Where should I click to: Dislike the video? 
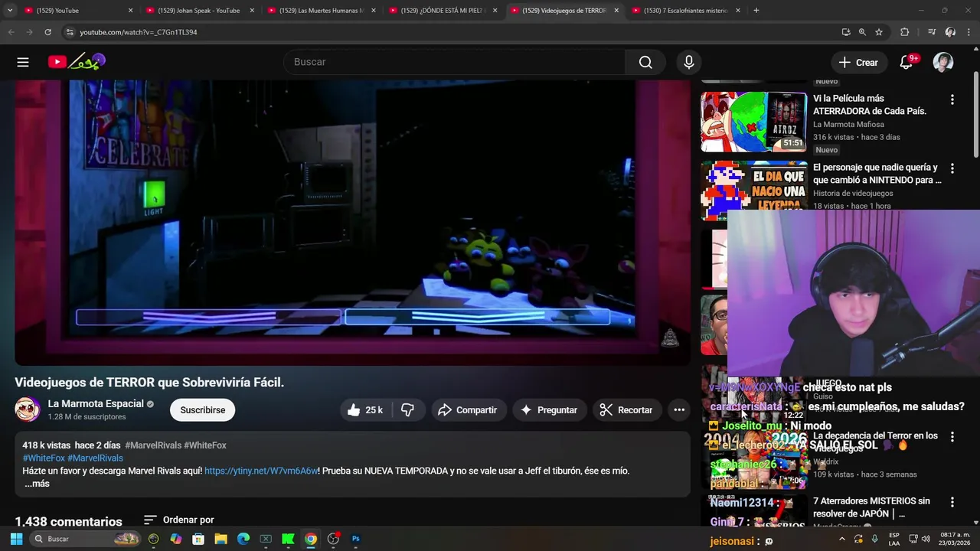[x=408, y=410]
